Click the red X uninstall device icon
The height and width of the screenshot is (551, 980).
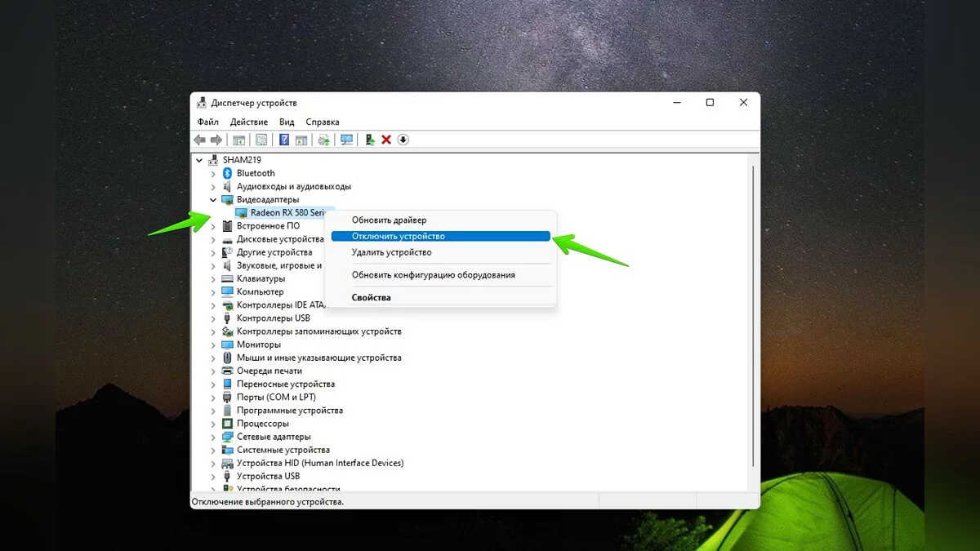pyautogui.click(x=386, y=140)
